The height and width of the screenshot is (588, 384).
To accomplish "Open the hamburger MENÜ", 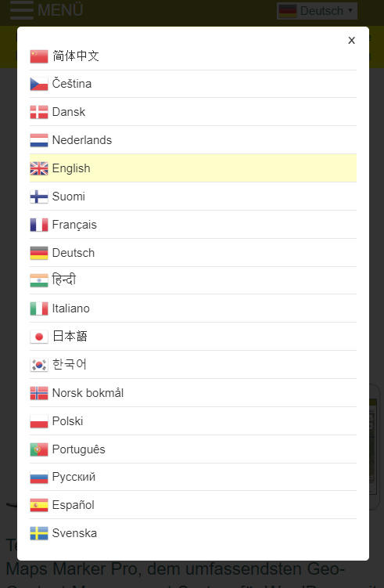I will pyautogui.click(x=46, y=10).
